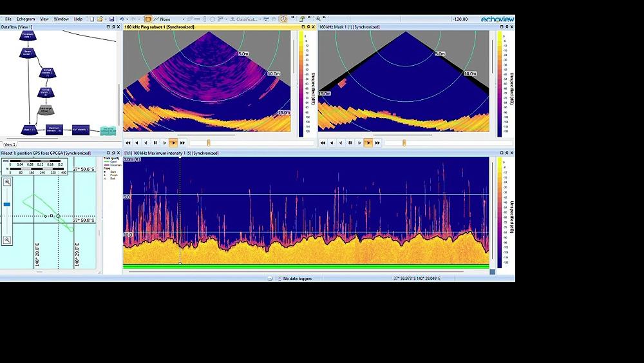Zoom out on the GPS cruise track map

coord(7,240)
